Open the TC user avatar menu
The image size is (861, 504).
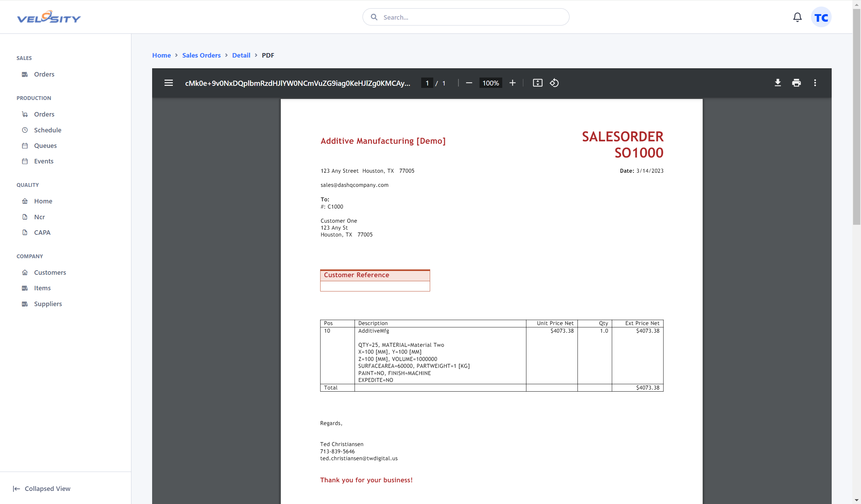point(821,17)
